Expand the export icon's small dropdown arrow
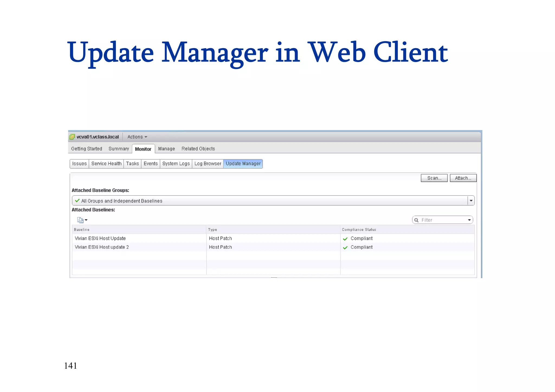 (86, 220)
